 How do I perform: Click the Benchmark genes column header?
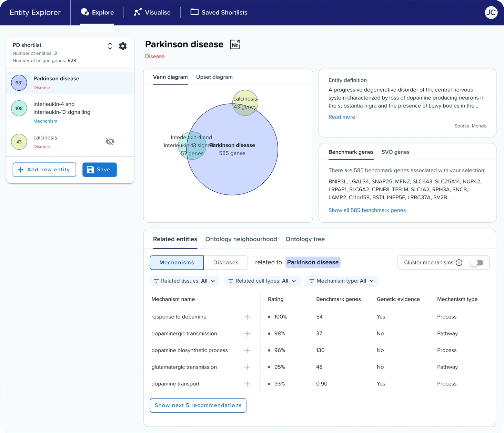pyautogui.click(x=339, y=299)
